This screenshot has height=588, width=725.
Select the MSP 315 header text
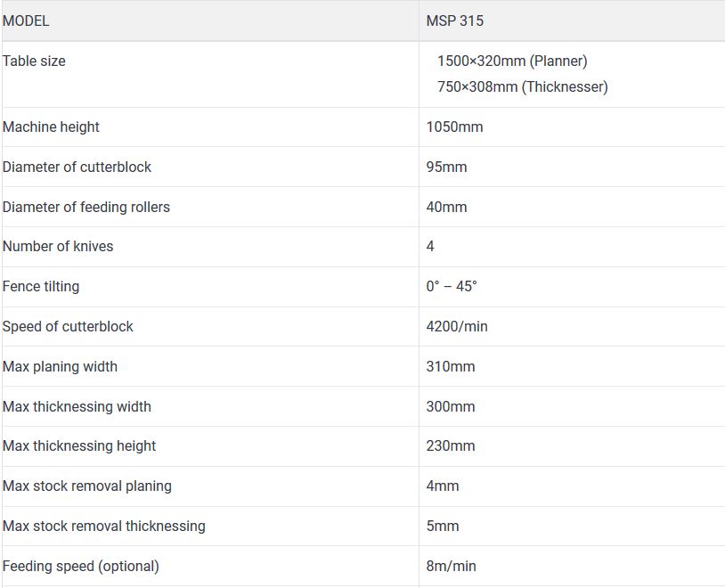pyautogui.click(x=454, y=20)
